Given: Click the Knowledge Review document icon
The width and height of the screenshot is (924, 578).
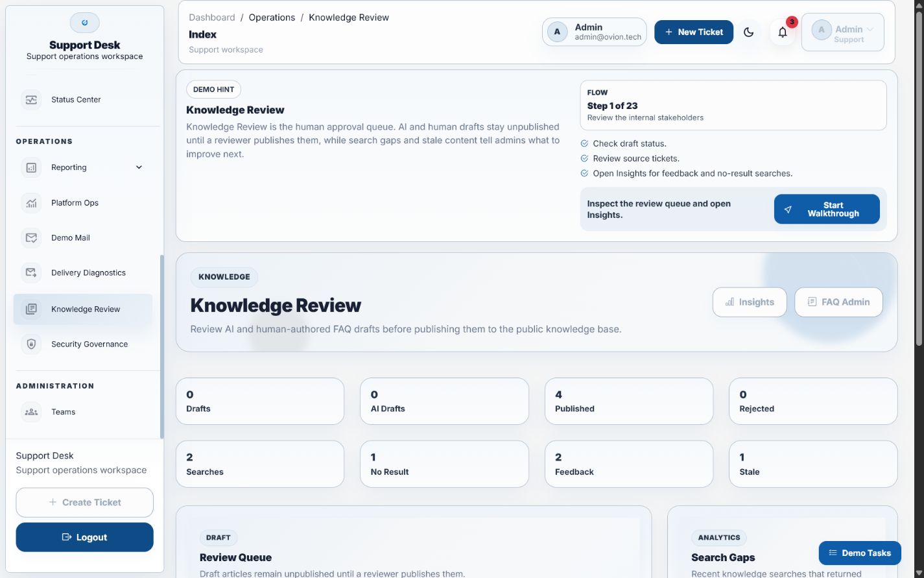Looking at the screenshot, I should point(31,309).
